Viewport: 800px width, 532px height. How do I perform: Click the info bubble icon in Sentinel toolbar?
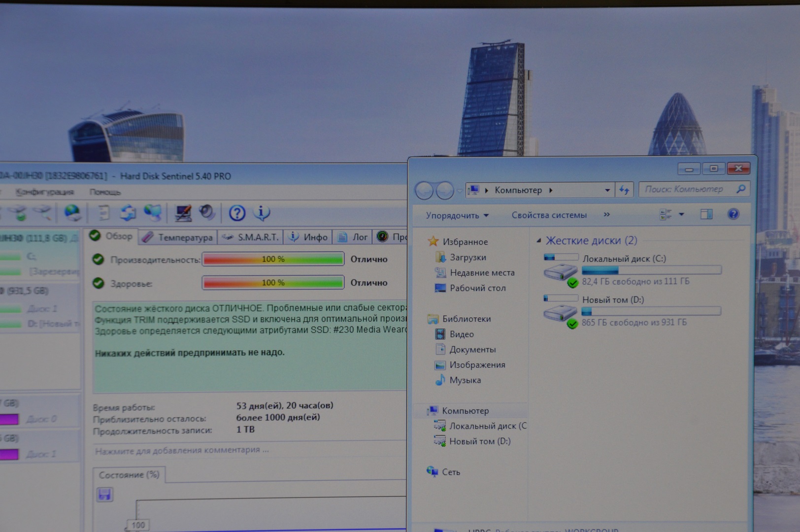click(x=262, y=213)
